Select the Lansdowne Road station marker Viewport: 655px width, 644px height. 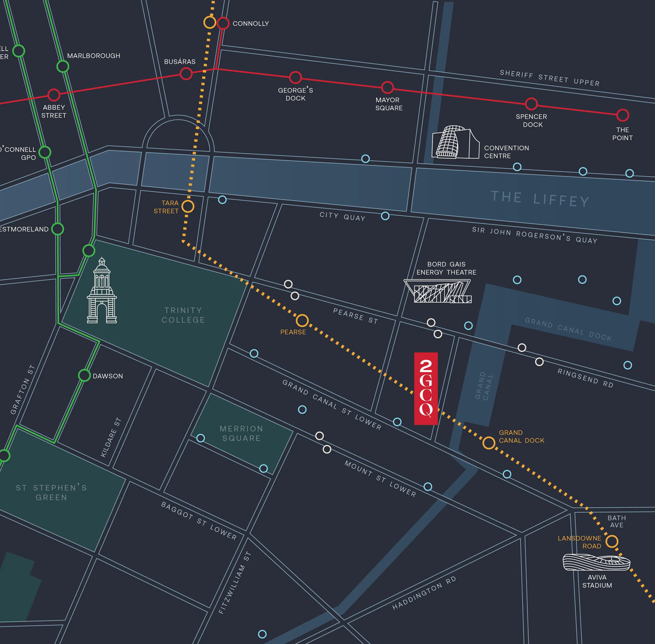tap(612, 541)
